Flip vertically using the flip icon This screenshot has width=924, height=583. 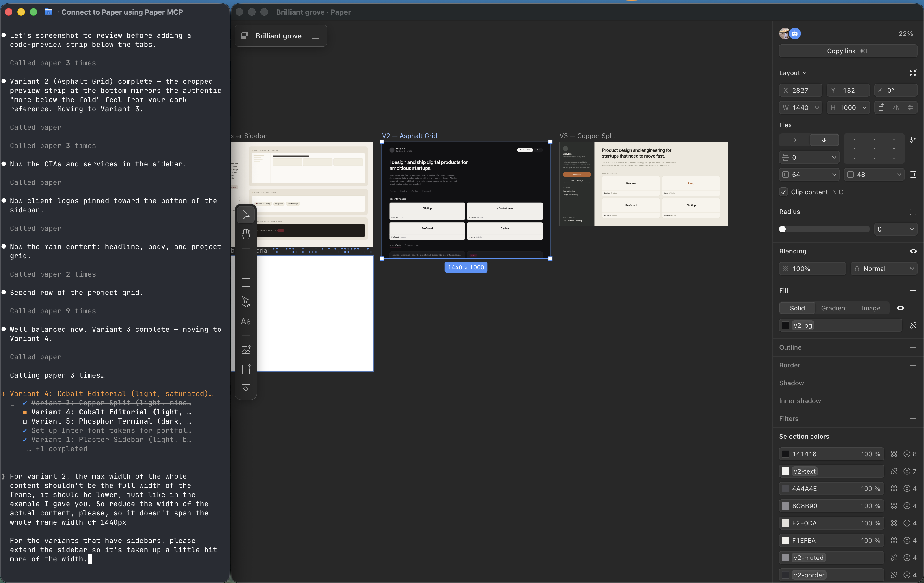[x=910, y=108]
